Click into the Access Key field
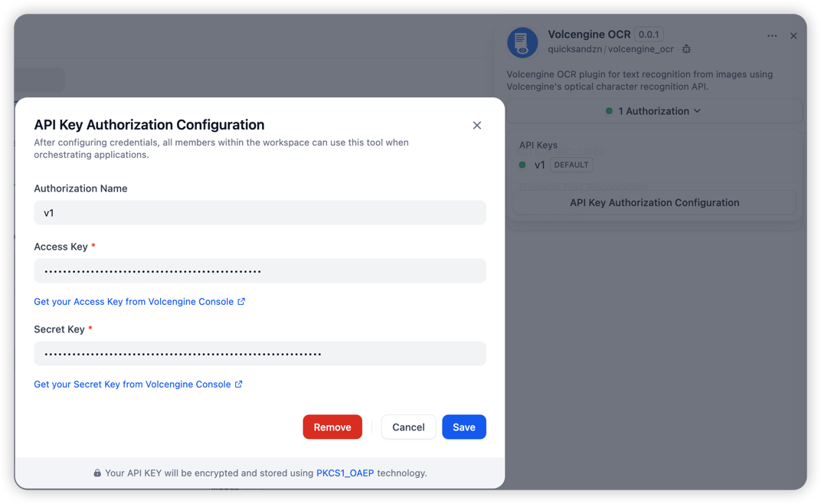The width and height of the screenshot is (821, 504). point(260,271)
